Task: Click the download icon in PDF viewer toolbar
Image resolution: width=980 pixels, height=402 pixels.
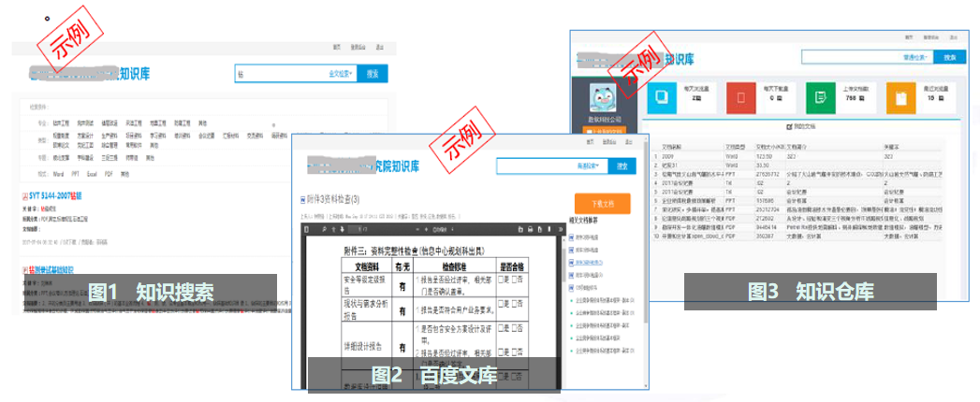Action: pyautogui.click(x=540, y=229)
